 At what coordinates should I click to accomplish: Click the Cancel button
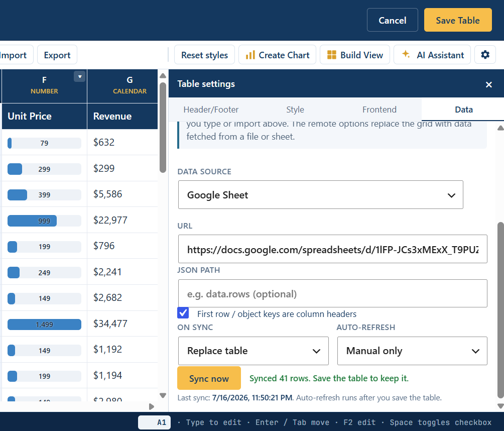coord(392,20)
